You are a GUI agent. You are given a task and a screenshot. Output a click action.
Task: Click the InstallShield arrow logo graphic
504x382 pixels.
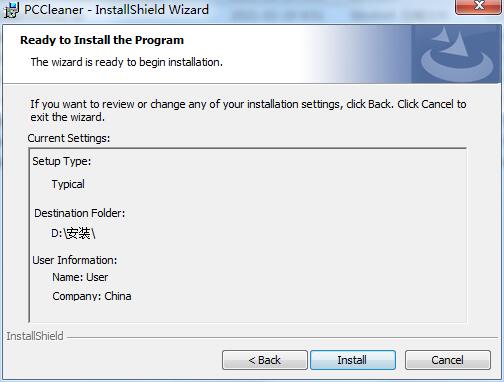tap(456, 54)
